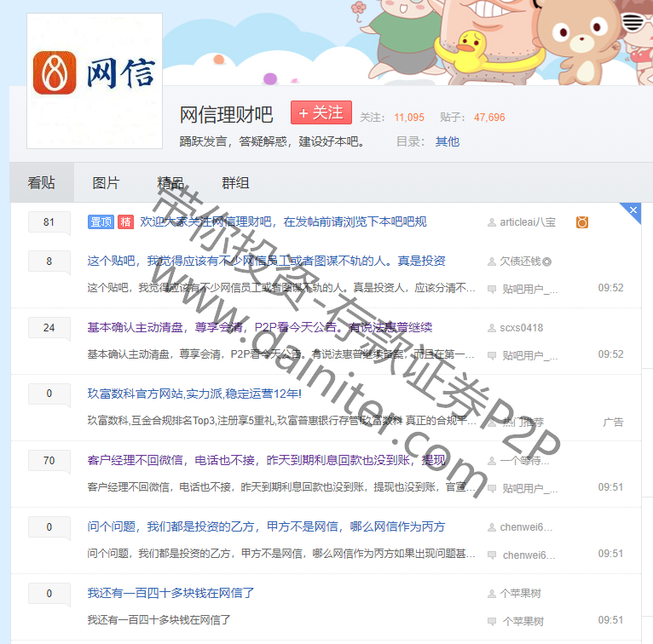This screenshot has width=653, height=644.
Task: Click the orange medal icon beside articleai八宝
Action: (581, 222)
